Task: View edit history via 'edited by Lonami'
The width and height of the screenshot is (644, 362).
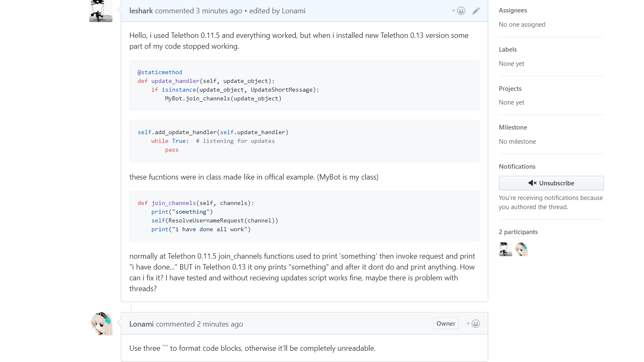Action: (x=277, y=11)
